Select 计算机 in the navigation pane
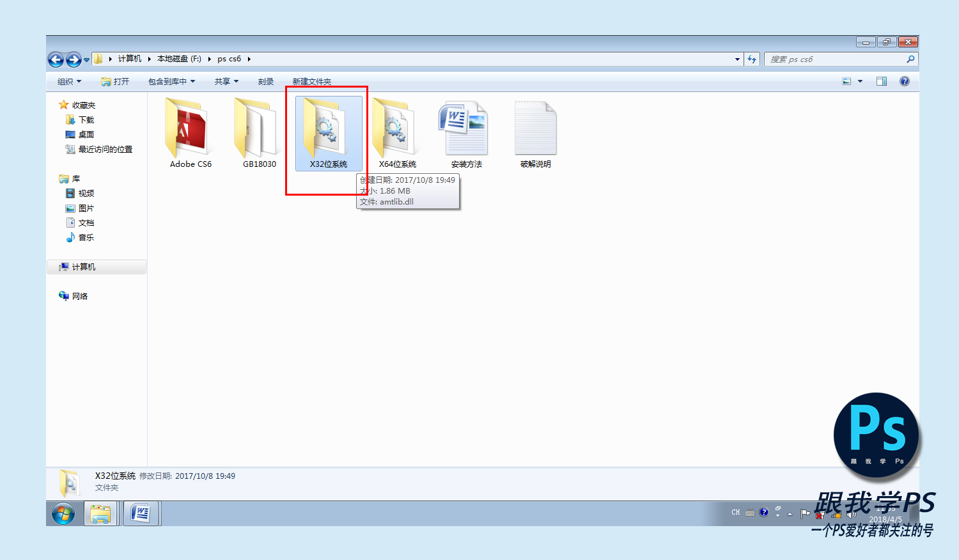The image size is (959, 560). pos(97,267)
